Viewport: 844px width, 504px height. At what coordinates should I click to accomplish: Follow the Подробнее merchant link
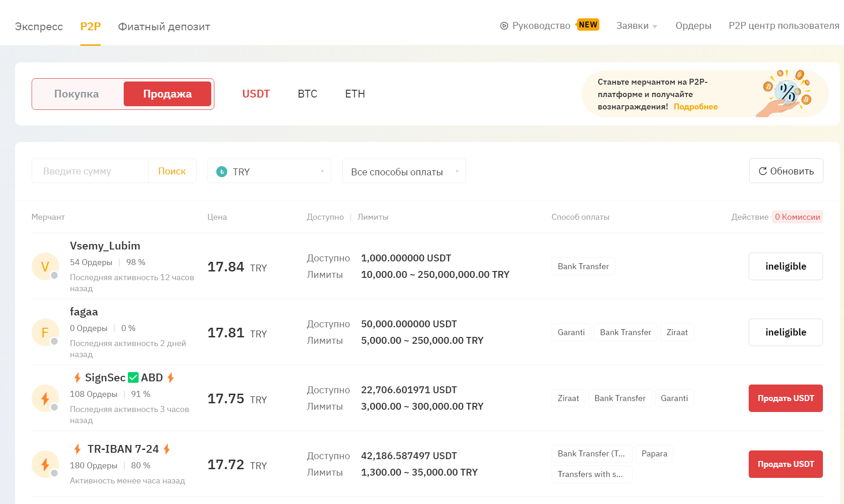(695, 107)
